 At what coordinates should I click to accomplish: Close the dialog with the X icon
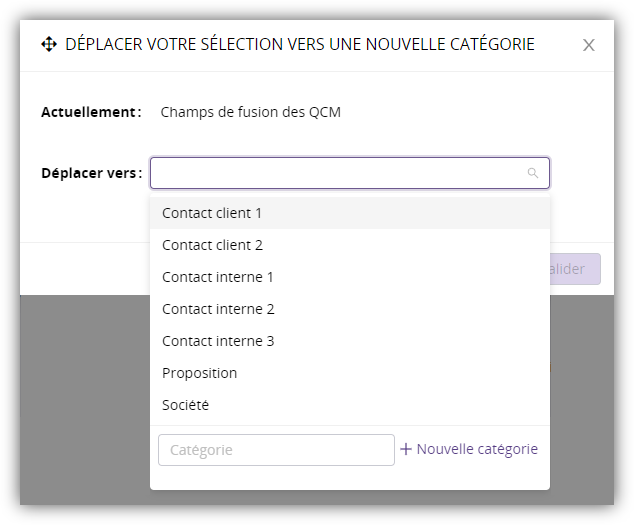[x=589, y=45]
